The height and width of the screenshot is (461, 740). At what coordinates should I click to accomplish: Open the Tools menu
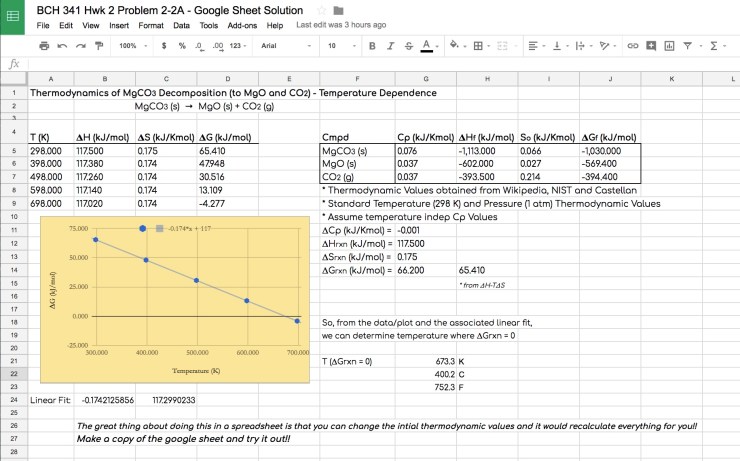[x=209, y=25]
